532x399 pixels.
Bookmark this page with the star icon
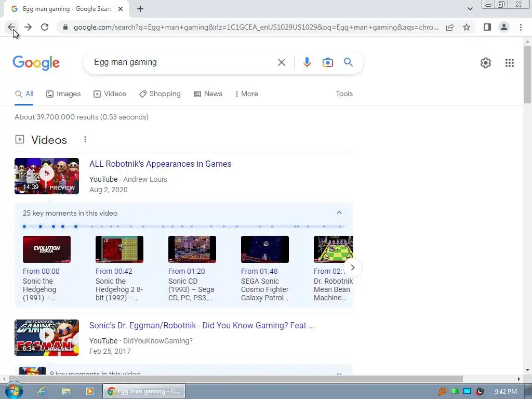[467, 27]
